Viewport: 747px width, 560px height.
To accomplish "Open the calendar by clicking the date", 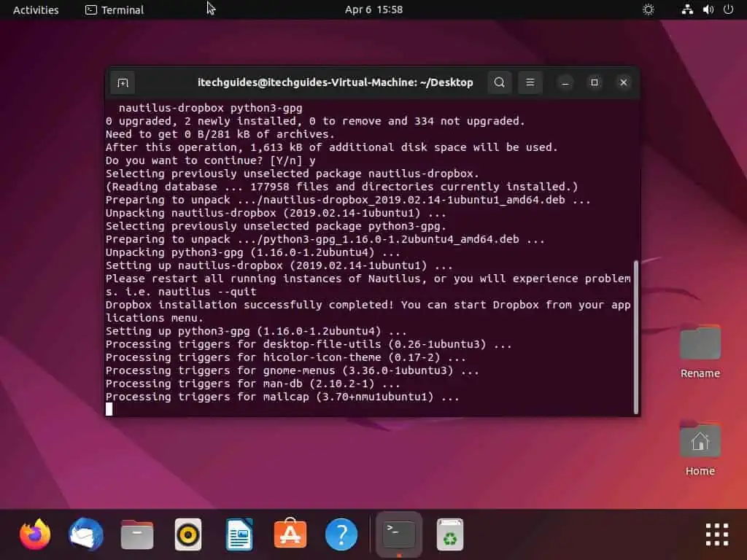I will click(x=373, y=9).
